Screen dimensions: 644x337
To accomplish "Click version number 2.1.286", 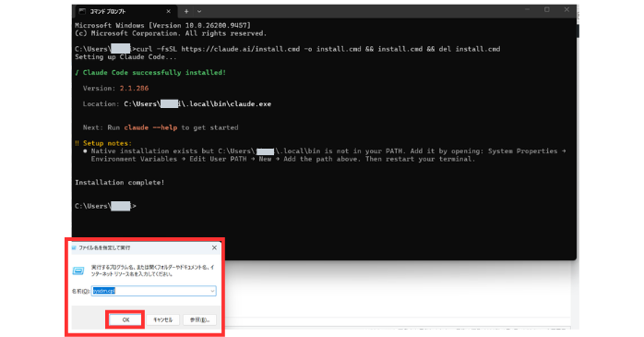I will point(134,88).
